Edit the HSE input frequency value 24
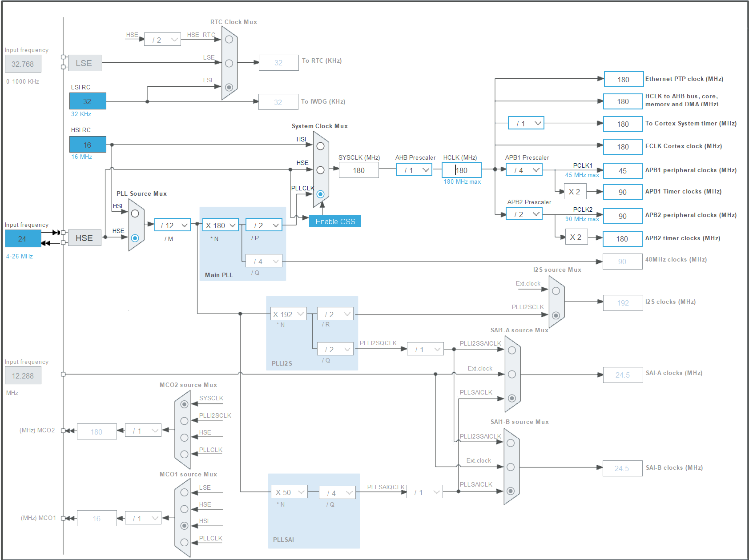 pyautogui.click(x=22, y=239)
